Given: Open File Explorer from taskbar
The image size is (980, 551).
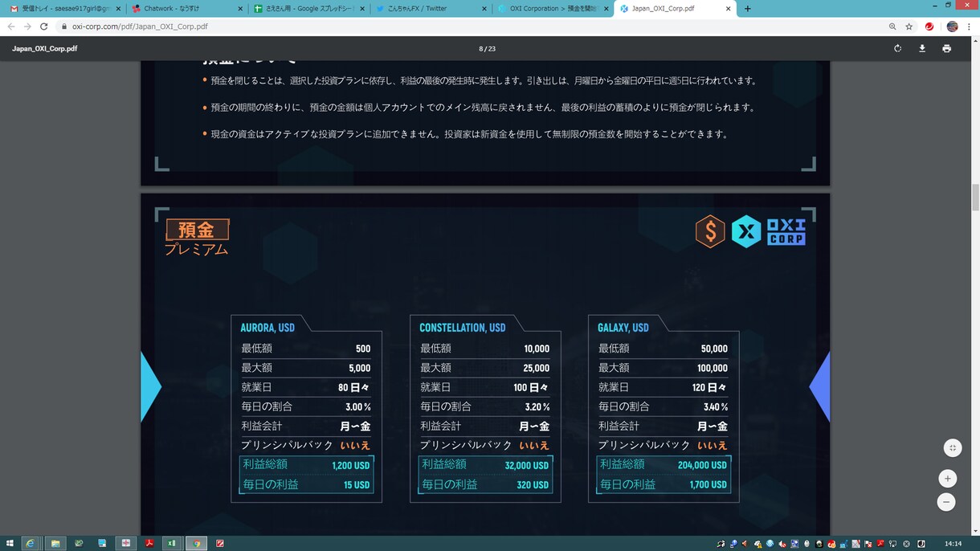Looking at the screenshot, I should click(55, 544).
